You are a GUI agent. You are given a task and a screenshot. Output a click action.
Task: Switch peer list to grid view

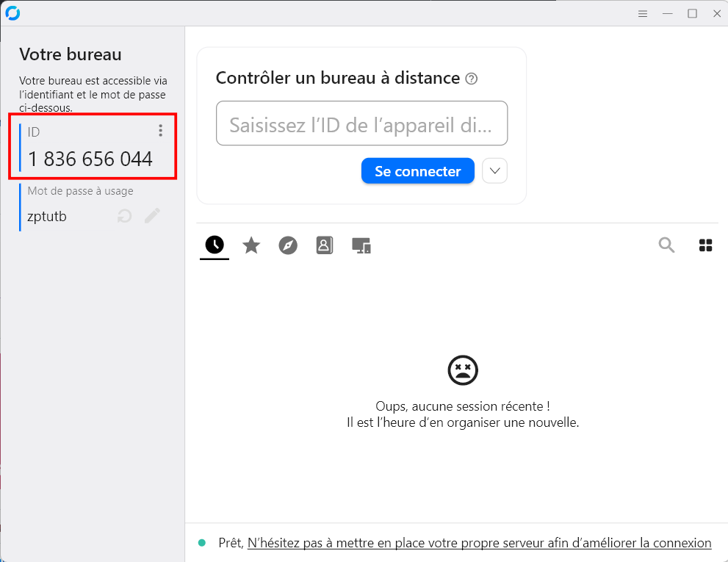tap(705, 245)
